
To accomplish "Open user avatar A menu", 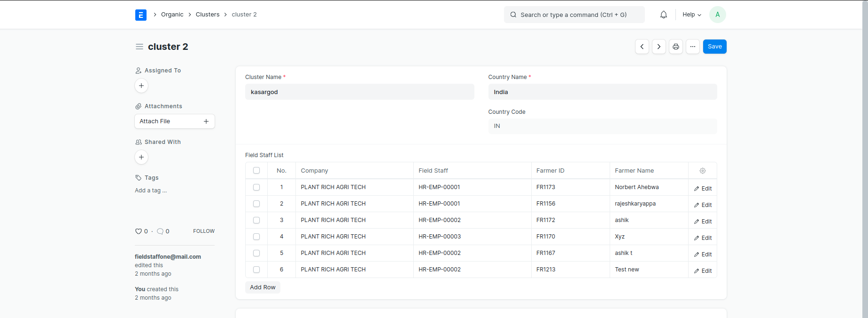I will click(x=717, y=15).
